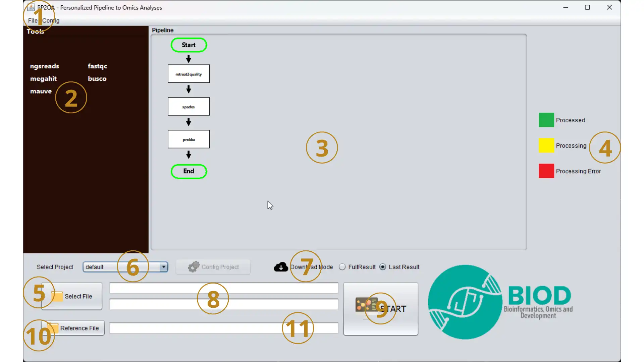The height and width of the screenshot is (362, 644).
Task: Click the ngsreads tool in sidebar
Action: click(44, 66)
